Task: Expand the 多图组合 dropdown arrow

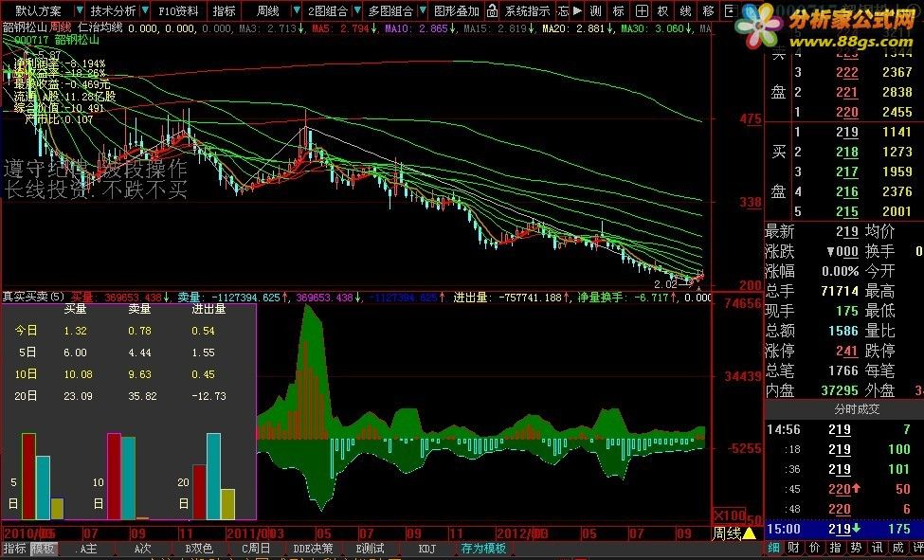Action: pos(423,10)
